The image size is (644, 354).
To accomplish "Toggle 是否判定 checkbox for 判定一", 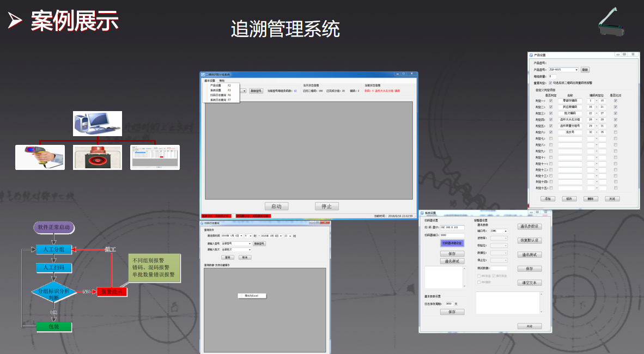I will [551, 101].
